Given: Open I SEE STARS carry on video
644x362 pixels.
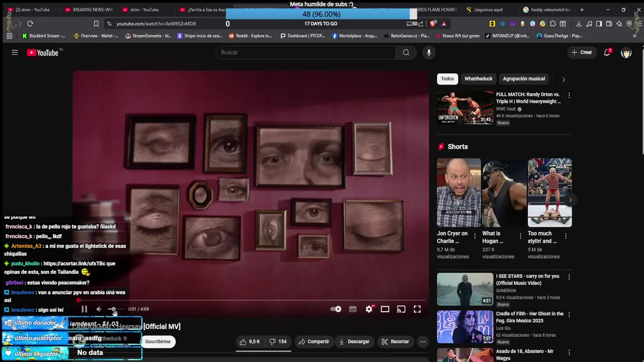Looking at the screenshot, I should click(465, 289).
